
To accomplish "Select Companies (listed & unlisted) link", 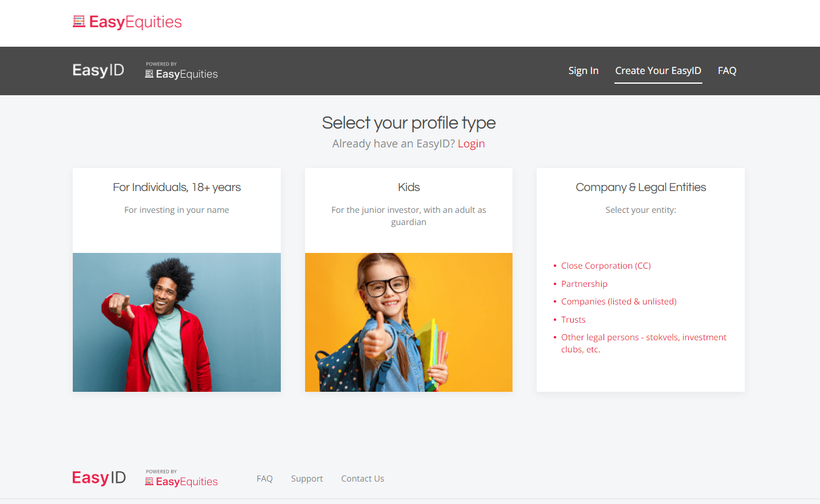I will click(619, 301).
